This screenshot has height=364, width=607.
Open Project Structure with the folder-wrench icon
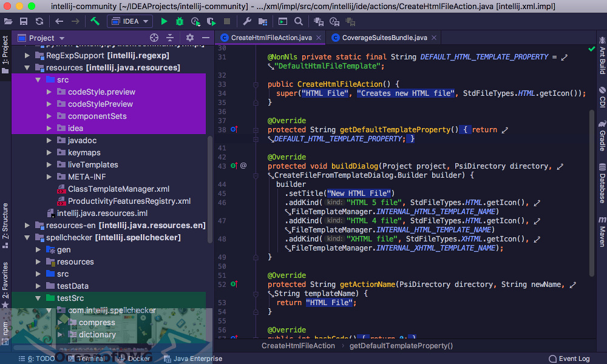coord(263,21)
